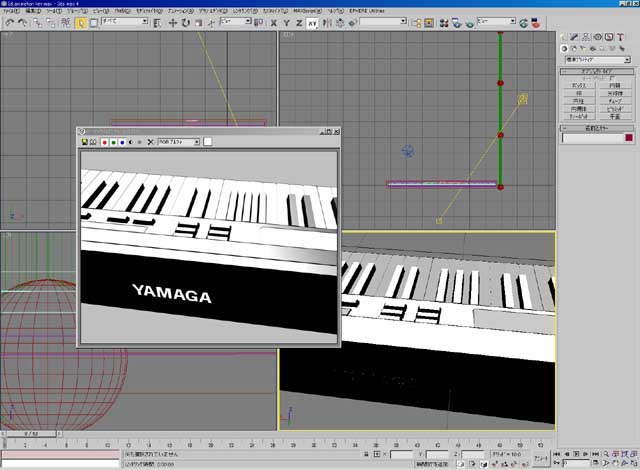Click the large Animate button
This screenshot has width=640, height=470.
point(541,459)
